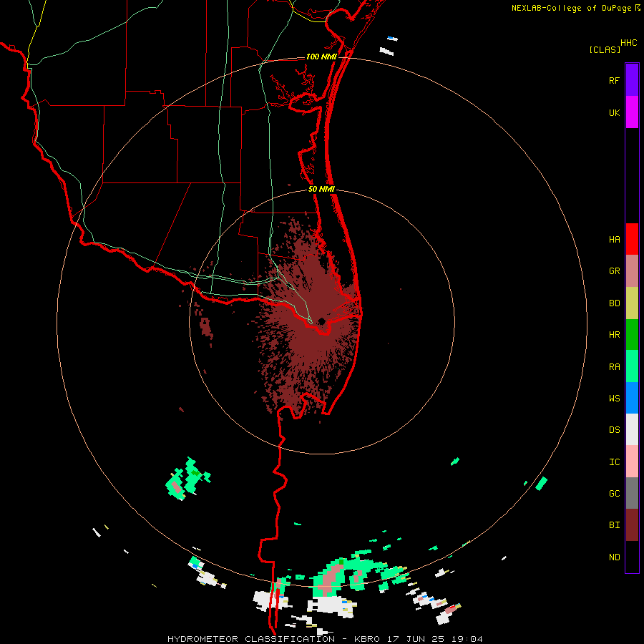Viewport: 644px width, 644px height.
Task: Click the WS blue legend swatch
Action: pyautogui.click(x=632, y=398)
